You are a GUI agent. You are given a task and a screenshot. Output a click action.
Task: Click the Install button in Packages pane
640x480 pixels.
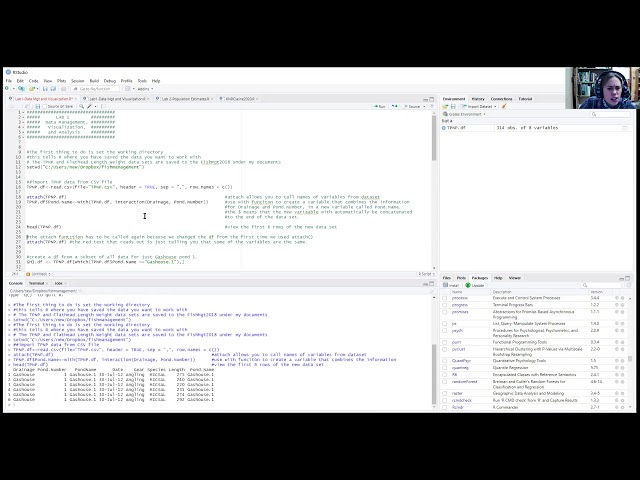pos(451,285)
